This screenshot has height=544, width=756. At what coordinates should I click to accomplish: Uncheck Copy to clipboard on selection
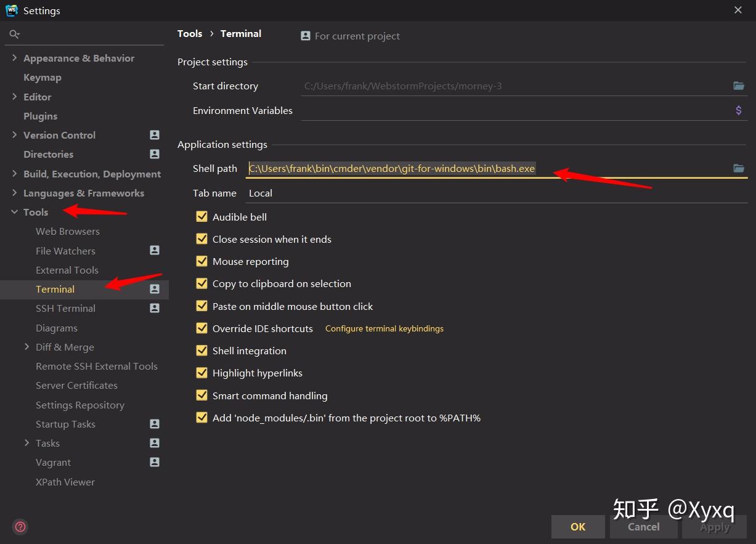pos(201,283)
